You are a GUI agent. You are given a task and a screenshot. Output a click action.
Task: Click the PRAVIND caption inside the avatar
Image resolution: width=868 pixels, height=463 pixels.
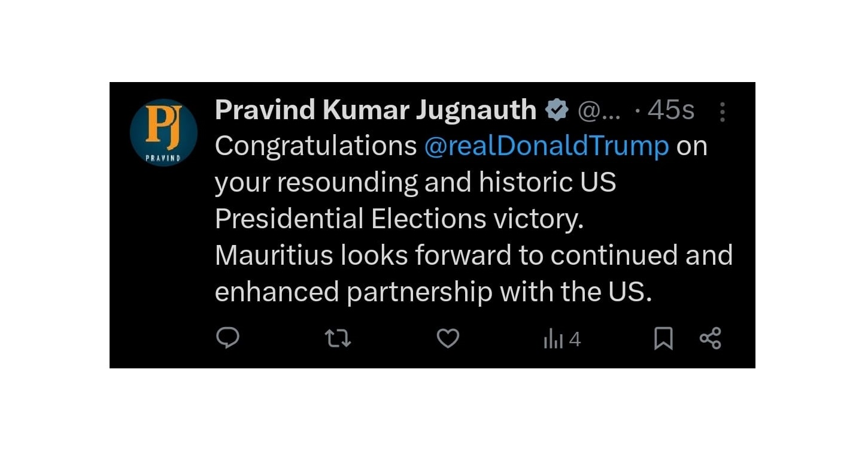pyautogui.click(x=163, y=158)
